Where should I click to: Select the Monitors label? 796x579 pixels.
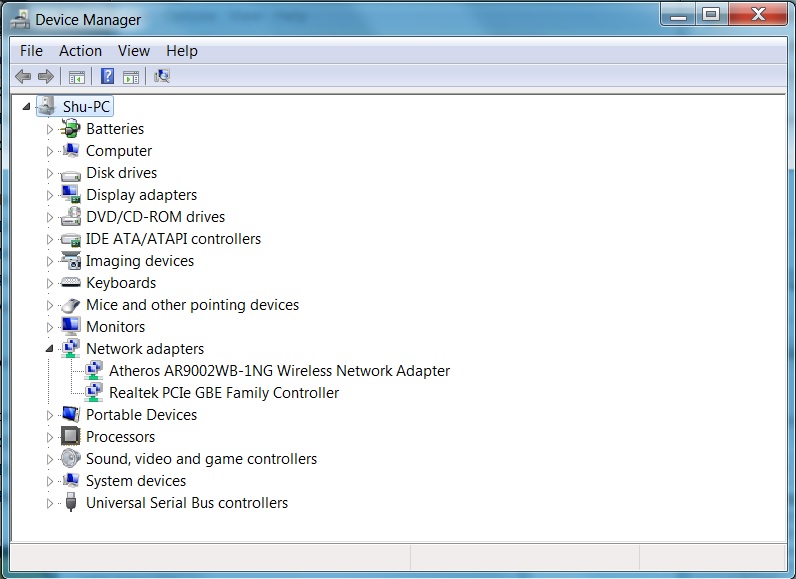[116, 326]
